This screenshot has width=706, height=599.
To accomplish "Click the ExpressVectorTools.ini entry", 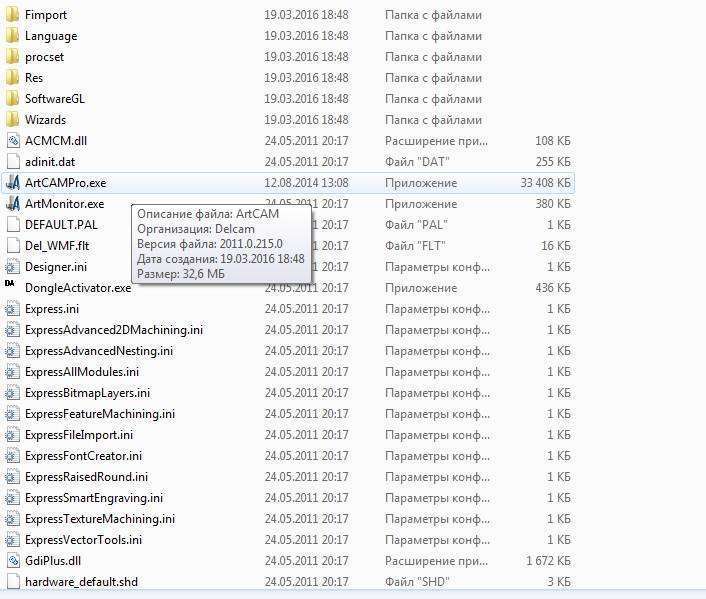I will coord(83,540).
